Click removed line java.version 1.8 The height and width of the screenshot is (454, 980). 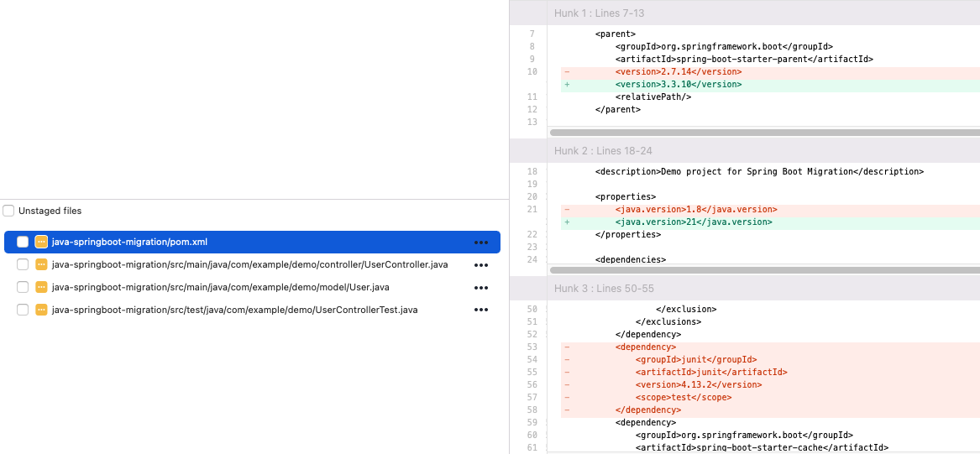[x=770, y=209]
